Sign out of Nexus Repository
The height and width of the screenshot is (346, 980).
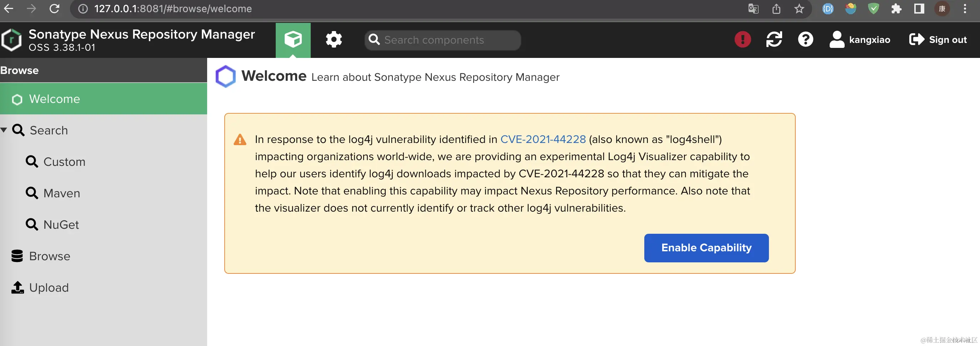tap(938, 40)
